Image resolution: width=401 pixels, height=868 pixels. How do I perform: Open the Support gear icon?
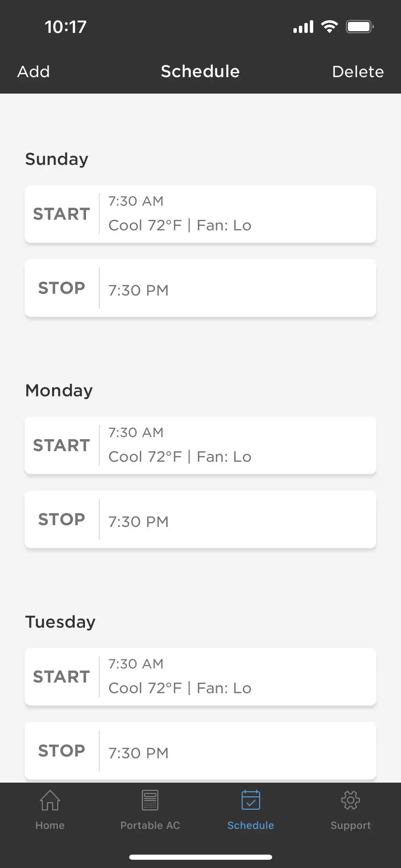click(350, 800)
